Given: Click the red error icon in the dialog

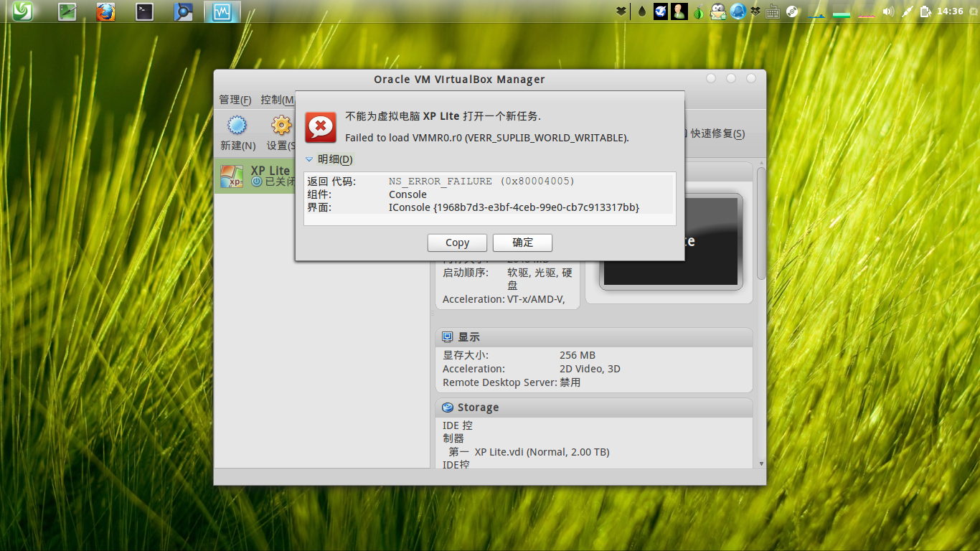Looking at the screenshot, I should tap(321, 127).
